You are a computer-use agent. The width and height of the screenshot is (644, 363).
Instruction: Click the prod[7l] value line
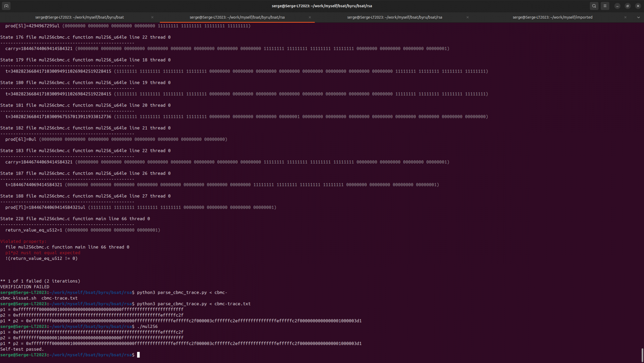(141, 207)
